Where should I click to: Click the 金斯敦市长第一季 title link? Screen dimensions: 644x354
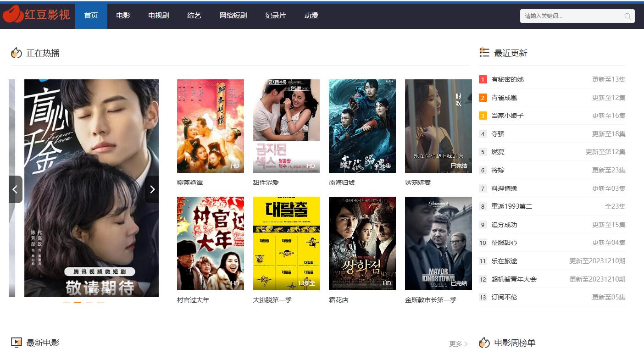(431, 300)
